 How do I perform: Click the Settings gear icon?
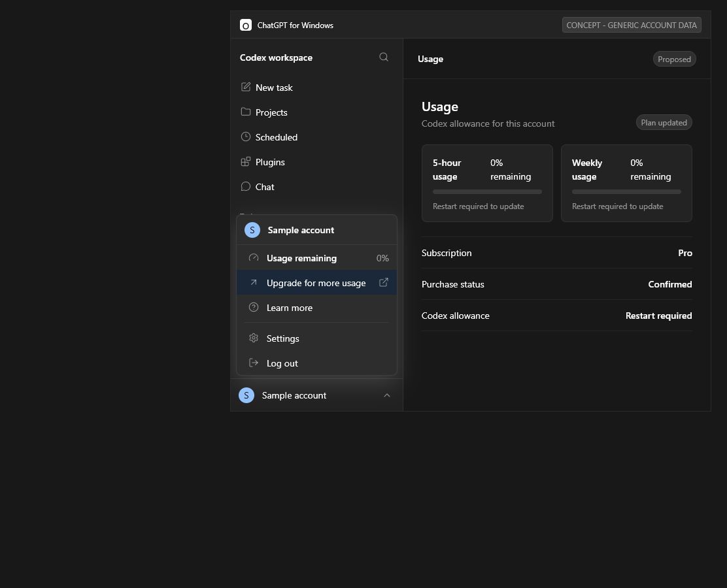pos(254,338)
